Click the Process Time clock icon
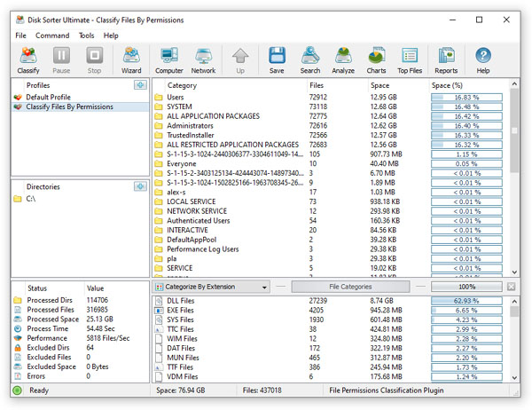 tap(18, 328)
